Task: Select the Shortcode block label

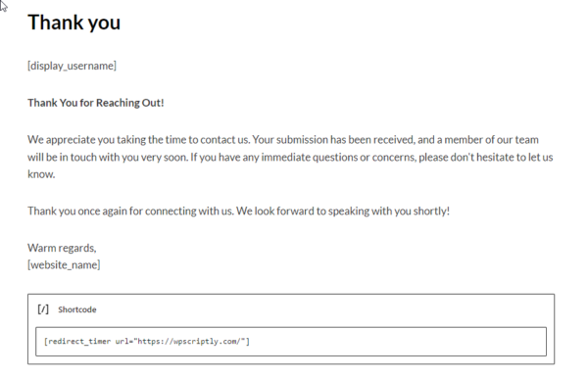Action: tap(77, 309)
